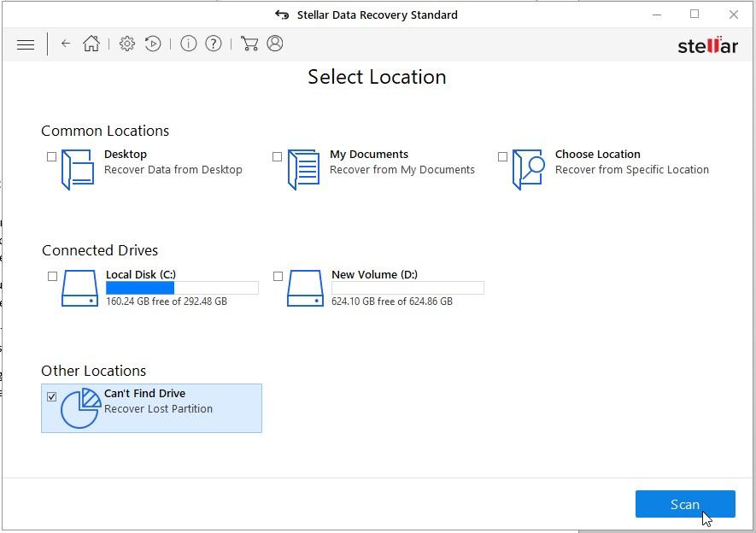Select the Desktop label
756x533 pixels.
tap(126, 155)
